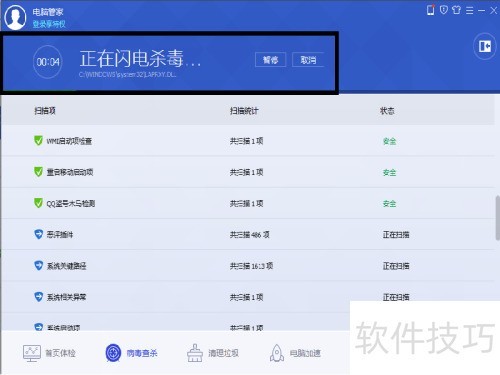
Task: Click blue shield icon of 系统相关异常 row
Action: pyautogui.click(x=39, y=297)
